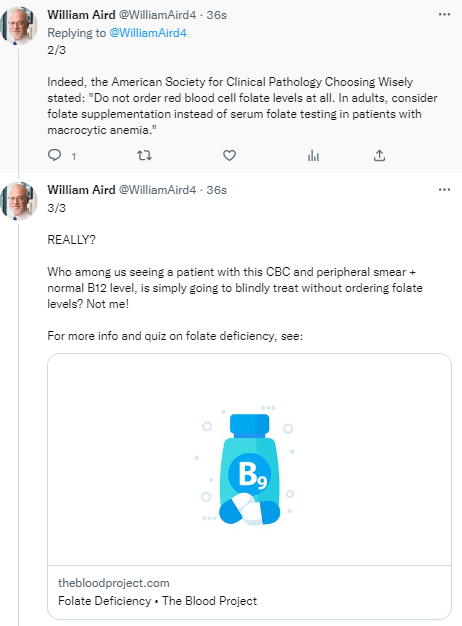Open William Aird's avatar on the 3/3 tweet
The image size is (462, 626).
coord(19,201)
